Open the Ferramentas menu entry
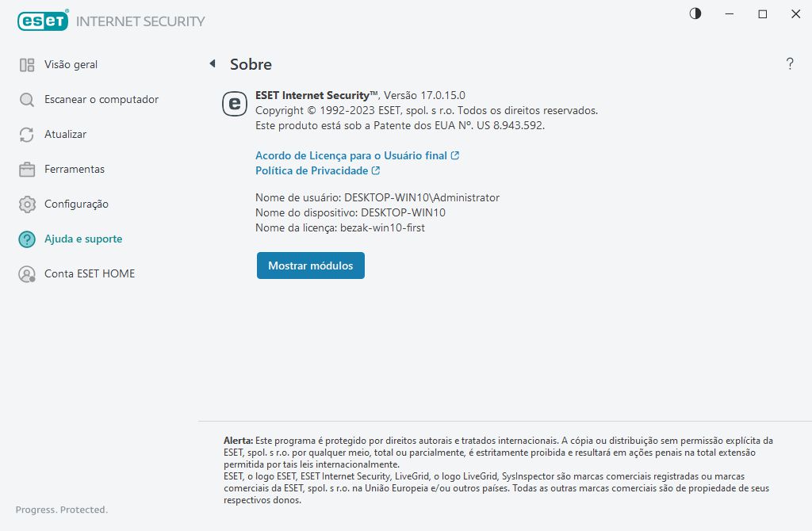 click(75, 170)
